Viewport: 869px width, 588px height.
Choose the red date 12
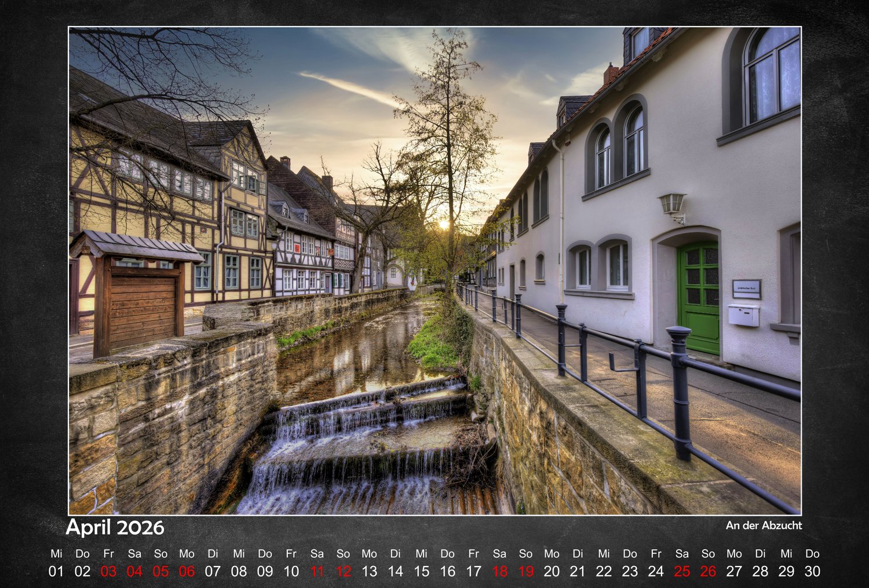(343, 571)
